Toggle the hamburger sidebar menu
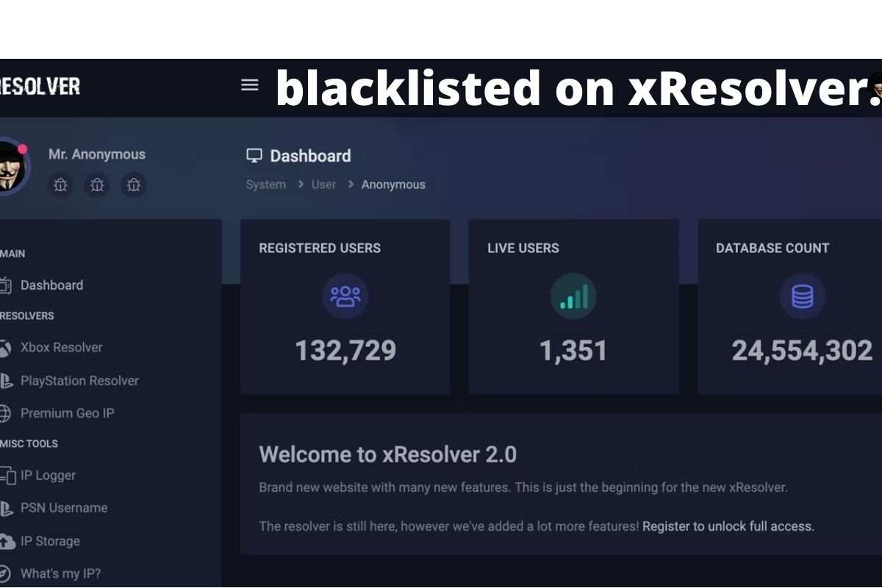This screenshot has width=882, height=588. [250, 85]
